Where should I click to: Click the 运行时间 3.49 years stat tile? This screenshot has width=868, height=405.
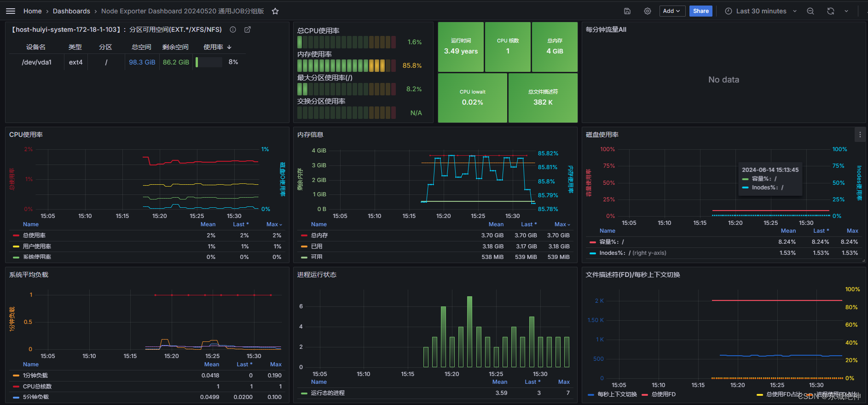pos(461,47)
